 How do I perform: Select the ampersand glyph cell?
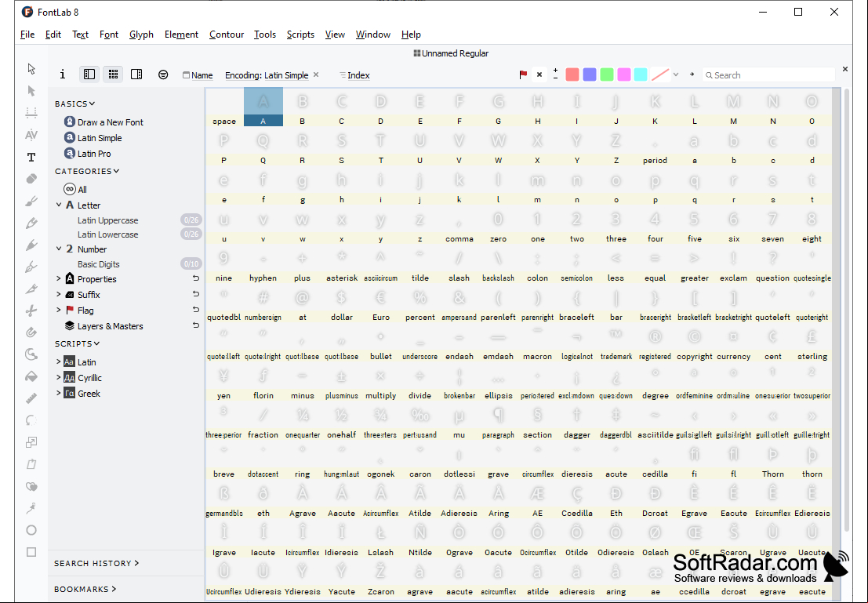pyautogui.click(x=459, y=303)
